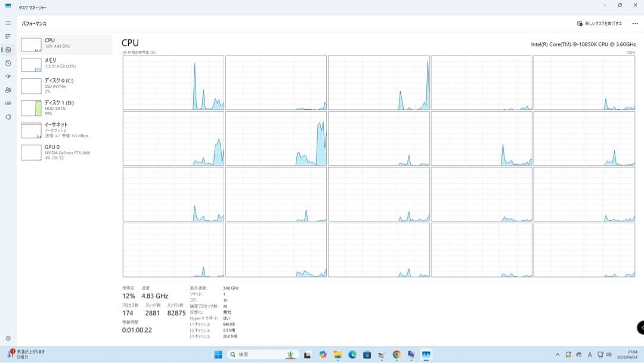Select the App history sidebar icon

8,63
